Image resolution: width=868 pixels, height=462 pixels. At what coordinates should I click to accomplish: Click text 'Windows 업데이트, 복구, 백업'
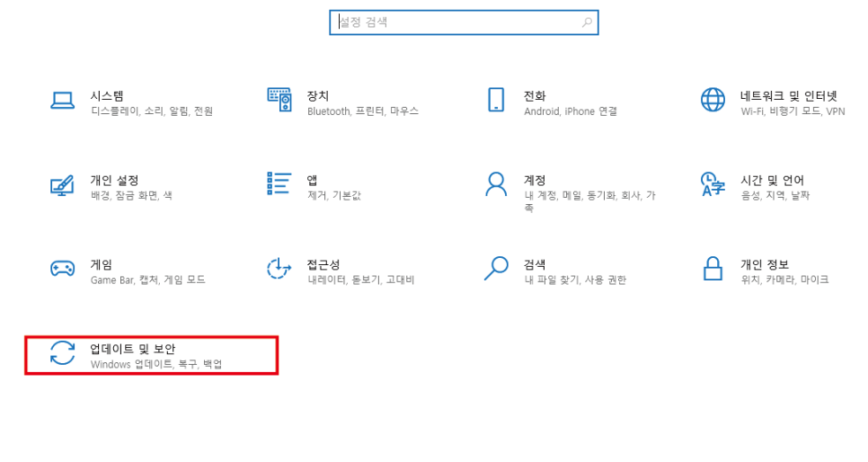pyautogui.click(x=156, y=364)
